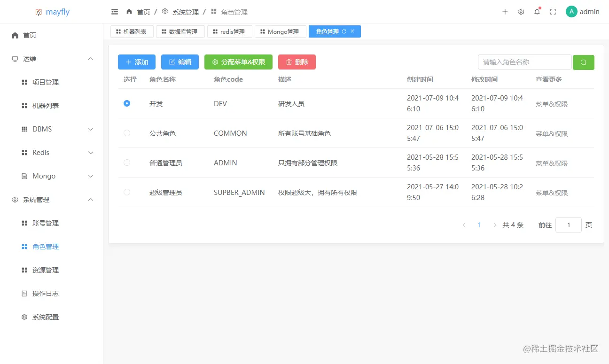Screen dimensions: 609x364
Task: Open 菜单&权限 link for the DEV role
Action: coord(551,104)
